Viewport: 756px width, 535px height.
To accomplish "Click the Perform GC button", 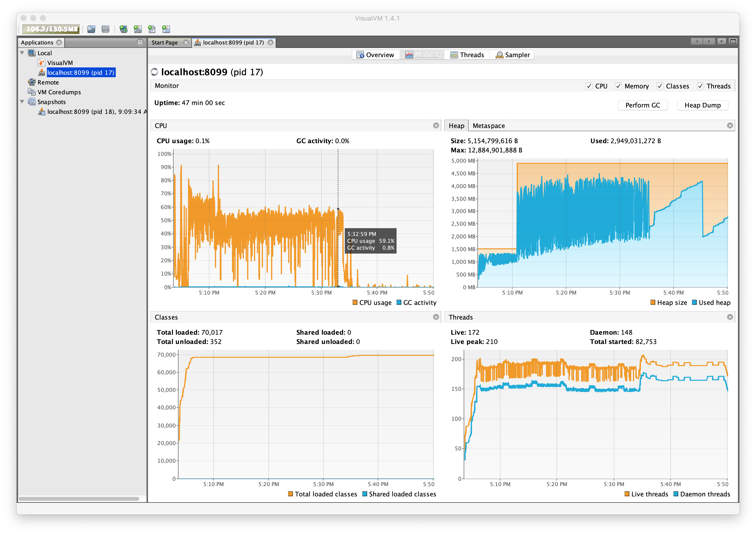I will tap(642, 105).
